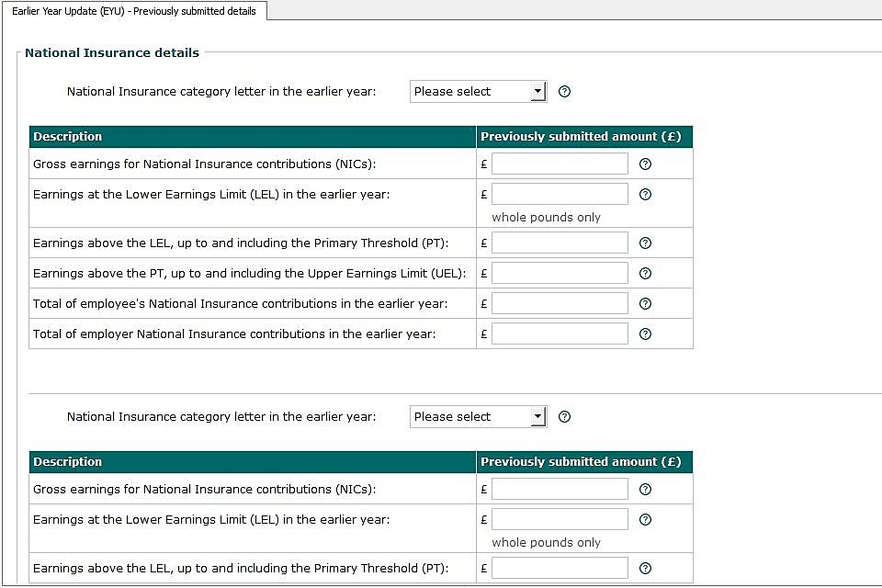Open help for Gross earnings in first table
This screenshot has height=588, width=882.
645,164
